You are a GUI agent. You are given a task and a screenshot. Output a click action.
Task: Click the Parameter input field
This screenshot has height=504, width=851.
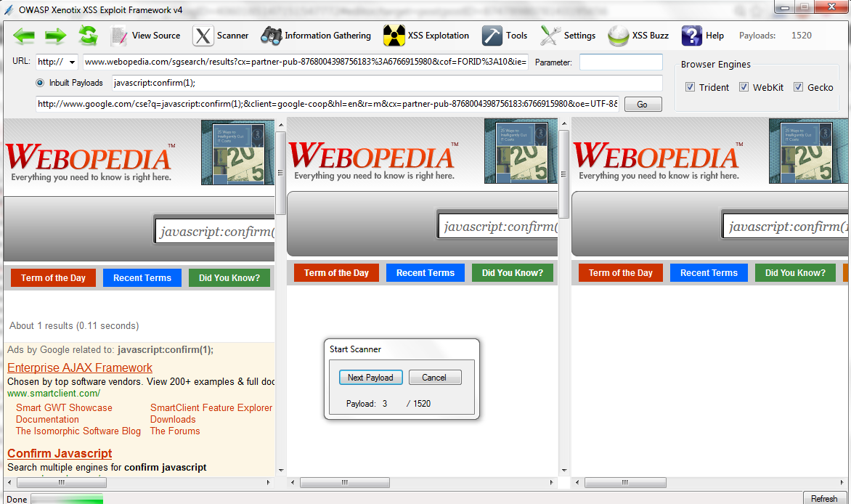(x=621, y=62)
